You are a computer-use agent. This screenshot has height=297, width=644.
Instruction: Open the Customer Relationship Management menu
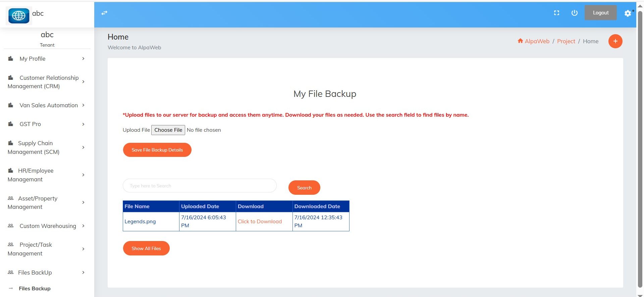[44, 82]
